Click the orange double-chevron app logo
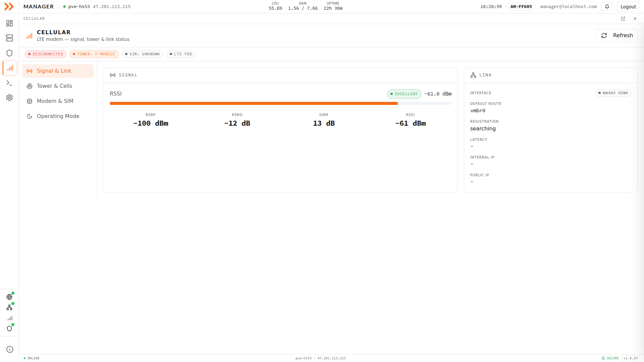644x362 pixels. pos(9,6)
